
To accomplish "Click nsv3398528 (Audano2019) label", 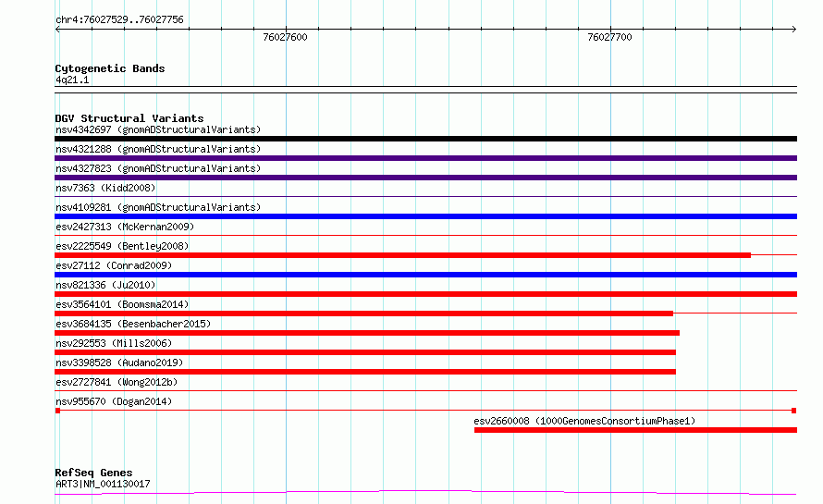I will (119, 363).
